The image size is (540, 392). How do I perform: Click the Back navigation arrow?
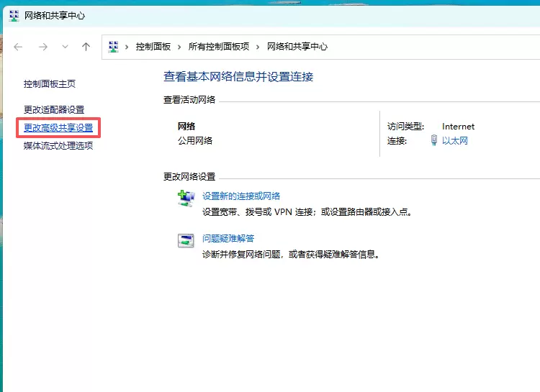[18, 47]
